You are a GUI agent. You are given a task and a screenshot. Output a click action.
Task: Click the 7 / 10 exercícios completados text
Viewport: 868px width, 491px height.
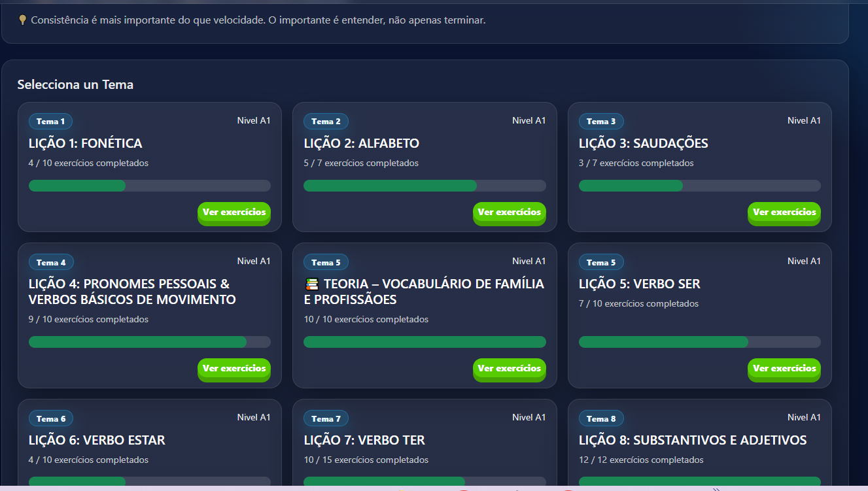pyautogui.click(x=638, y=303)
